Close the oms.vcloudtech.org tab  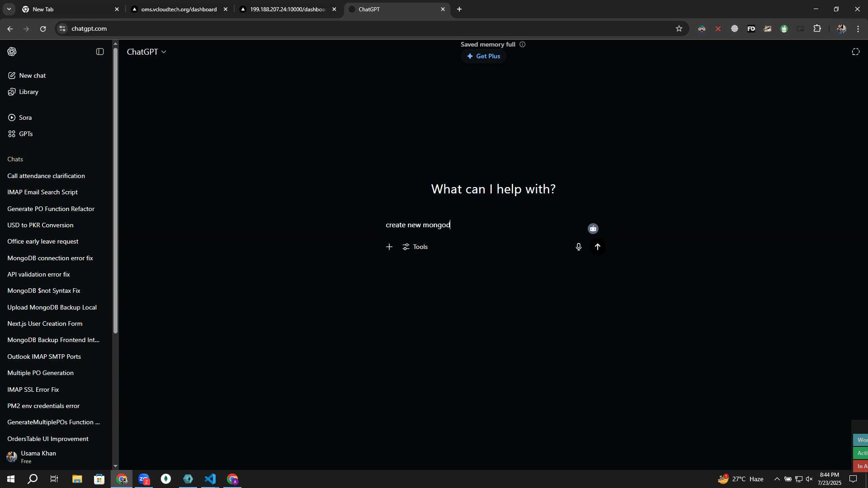point(226,9)
